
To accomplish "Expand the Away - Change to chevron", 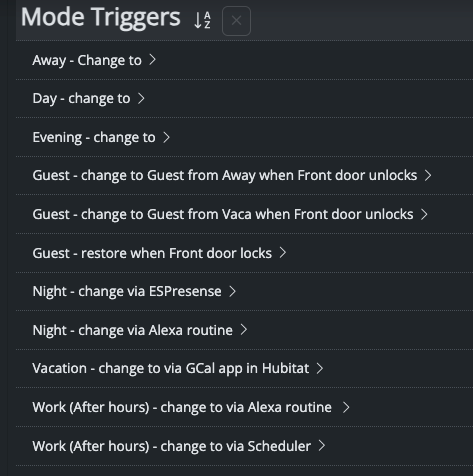I will point(152,60).
